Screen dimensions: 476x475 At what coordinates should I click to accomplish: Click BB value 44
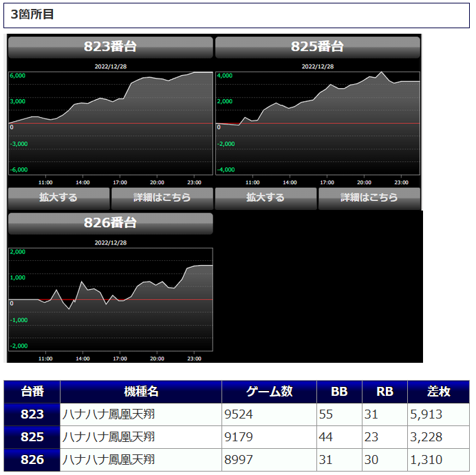pyautogui.click(x=326, y=437)
